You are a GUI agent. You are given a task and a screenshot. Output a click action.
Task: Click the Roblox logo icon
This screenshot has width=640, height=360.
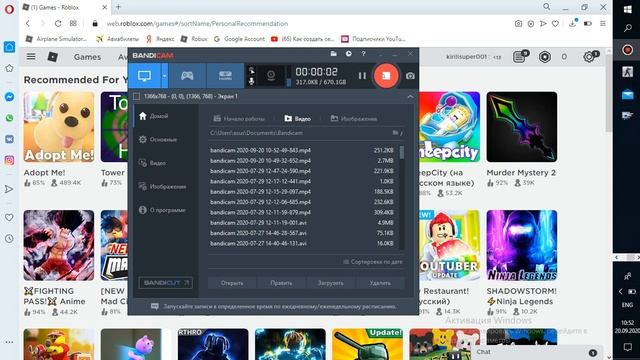[53, 57]
